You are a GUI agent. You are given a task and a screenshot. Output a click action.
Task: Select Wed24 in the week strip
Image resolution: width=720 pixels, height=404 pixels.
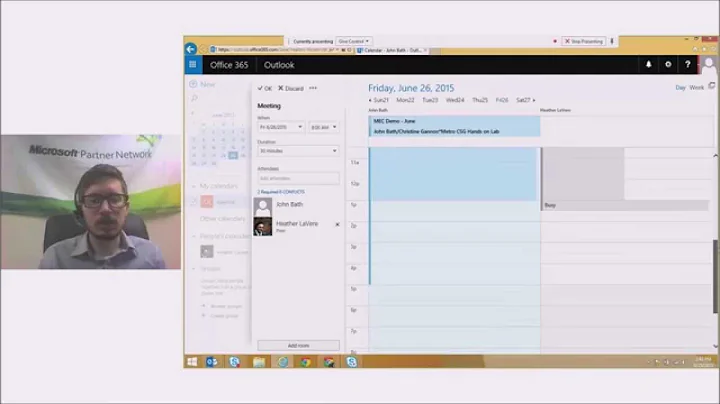tap(455, 100)
